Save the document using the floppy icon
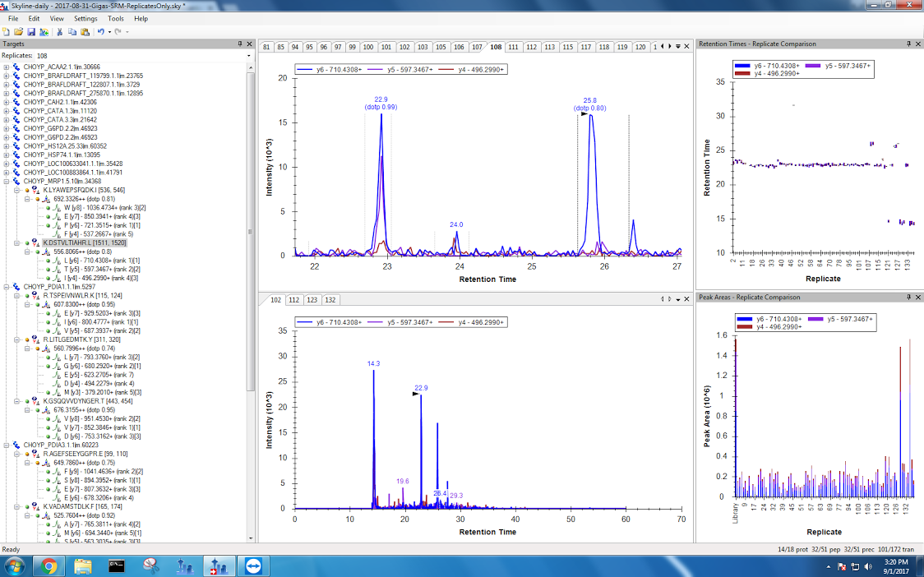The width and height of the screenshot is (924, 577). pyautogui.click(x=30, y=31)
